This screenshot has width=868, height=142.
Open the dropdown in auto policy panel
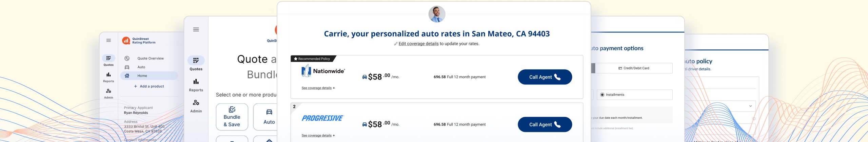[x=750, y=106]
